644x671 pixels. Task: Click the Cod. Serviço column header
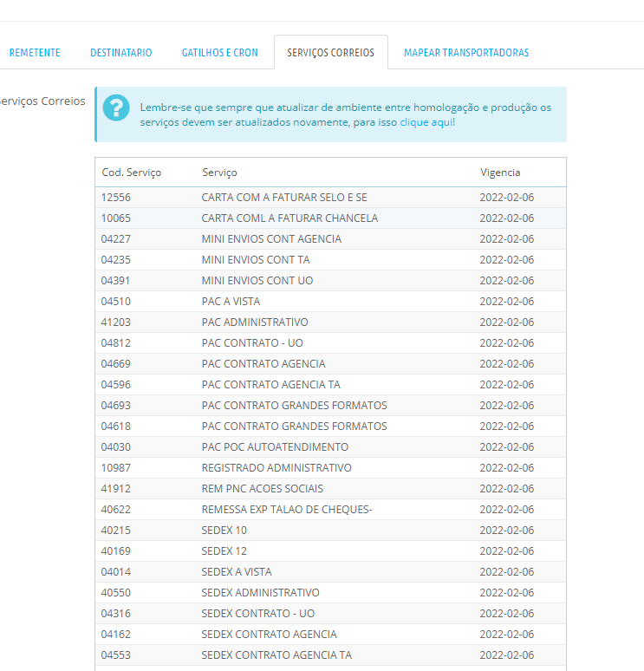[131, 173]
